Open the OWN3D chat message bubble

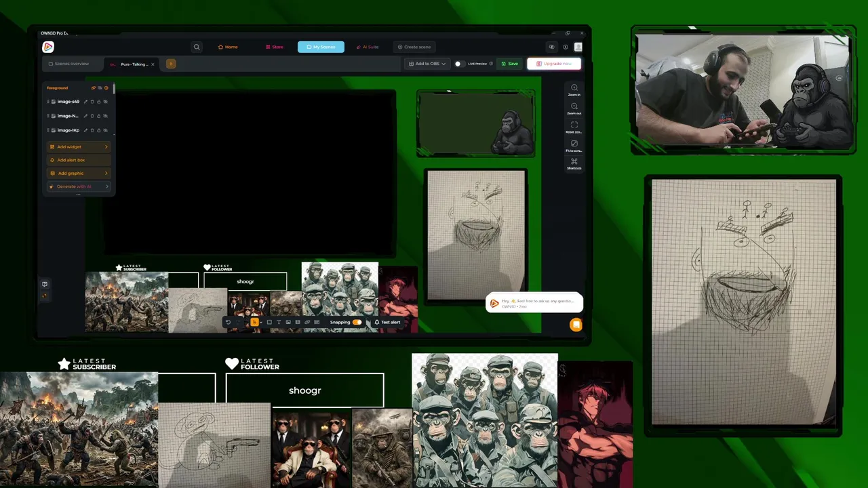[534, 303]
